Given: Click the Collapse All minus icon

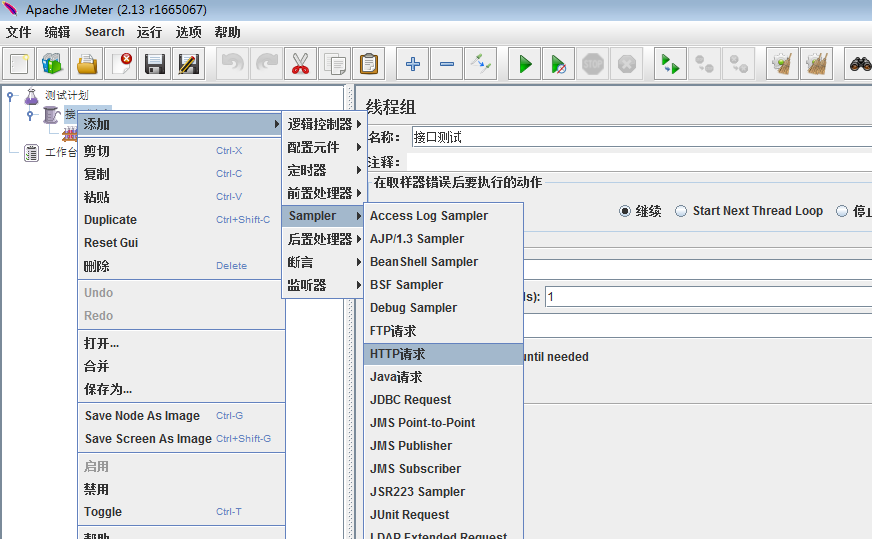Looking at the screenshot, I should 447,64.
